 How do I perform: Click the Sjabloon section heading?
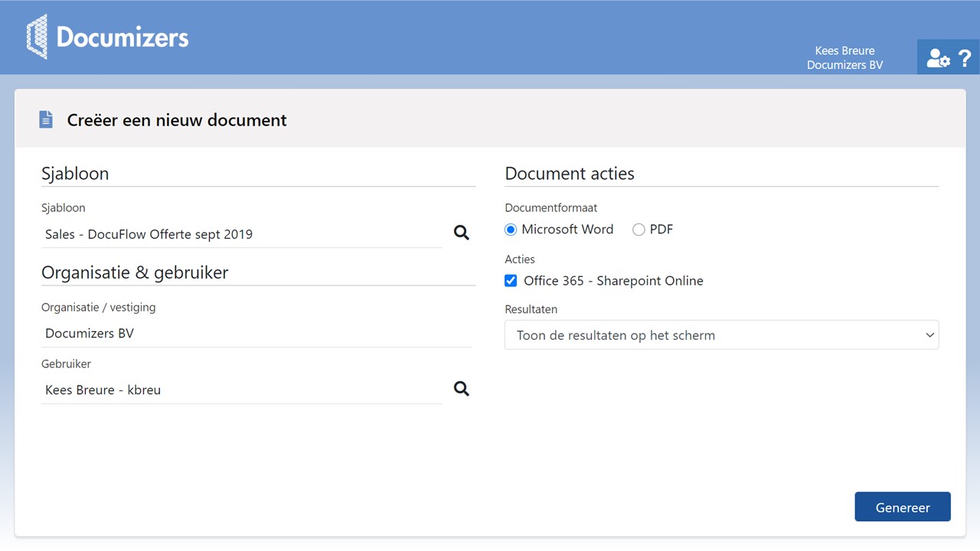[75, 174]
